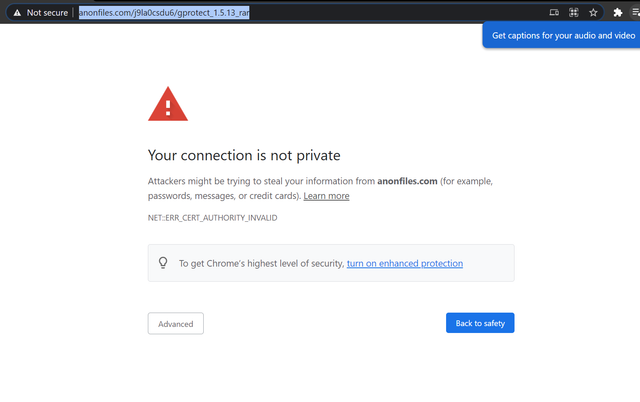Select the anonfiles.com URL in address bar
The width and height of the screenshot is (640, 402).
click(164, 13)
